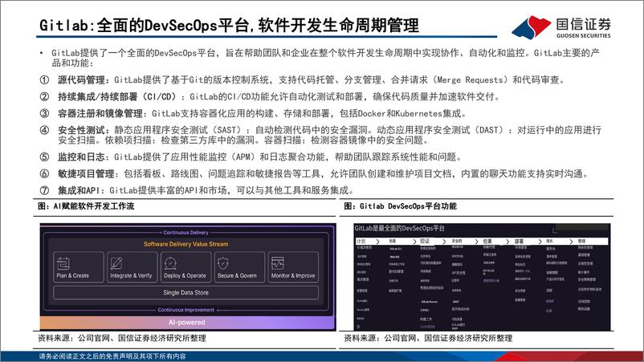Click the 资料来源 line under the DevSecOps figure
The image size is (644, 362).
tap(428, 338)
